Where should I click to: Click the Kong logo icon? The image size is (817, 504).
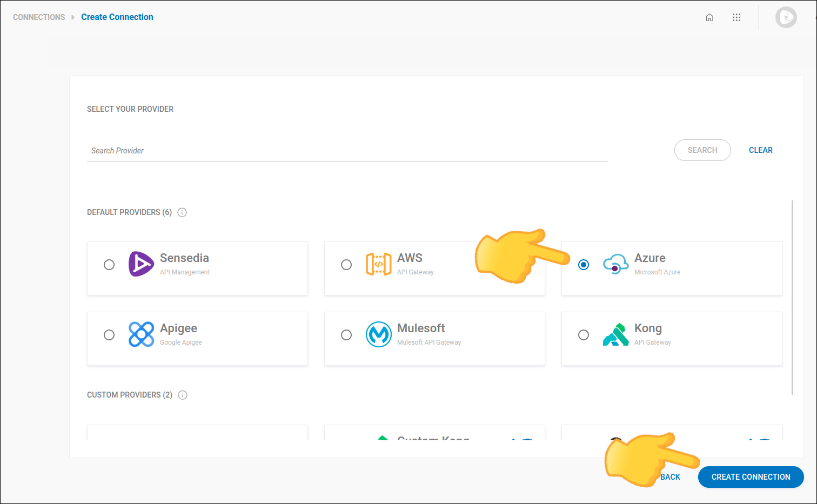coord(615,334)
